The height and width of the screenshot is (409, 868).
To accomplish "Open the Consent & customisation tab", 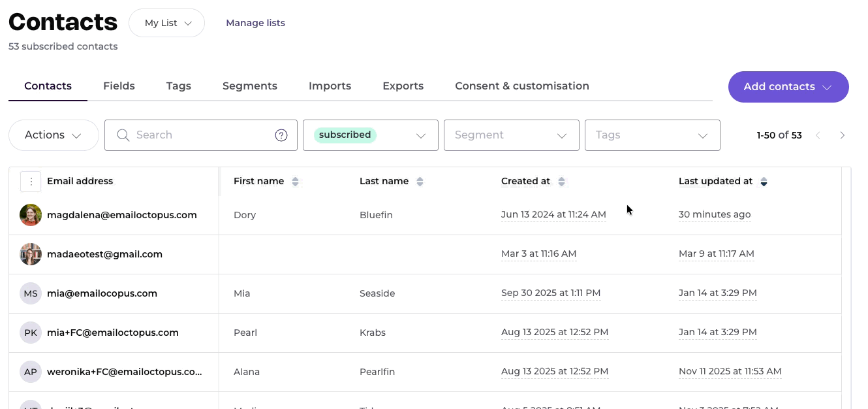I will (522, 86).
